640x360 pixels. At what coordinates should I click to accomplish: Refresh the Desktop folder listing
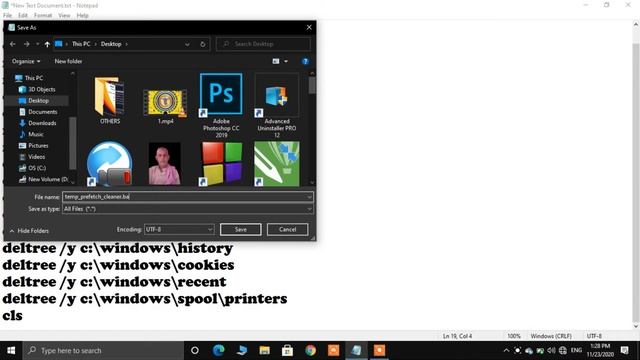[202, 44]
